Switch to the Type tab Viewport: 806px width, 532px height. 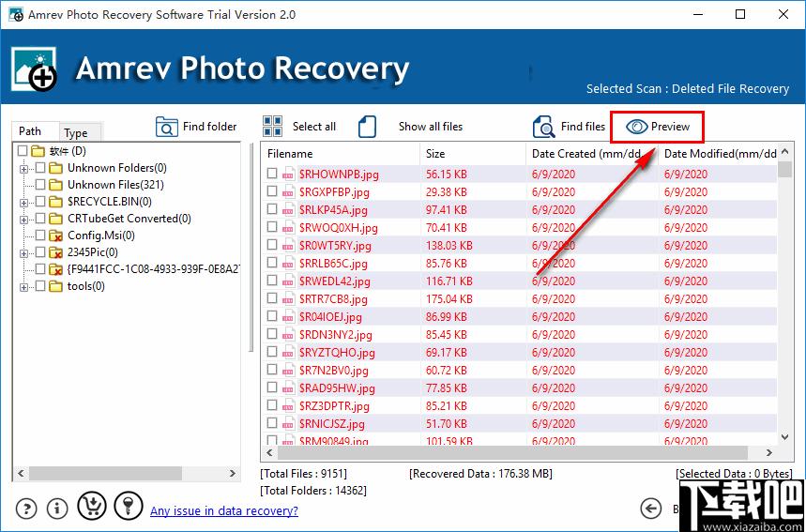(76, 132)
